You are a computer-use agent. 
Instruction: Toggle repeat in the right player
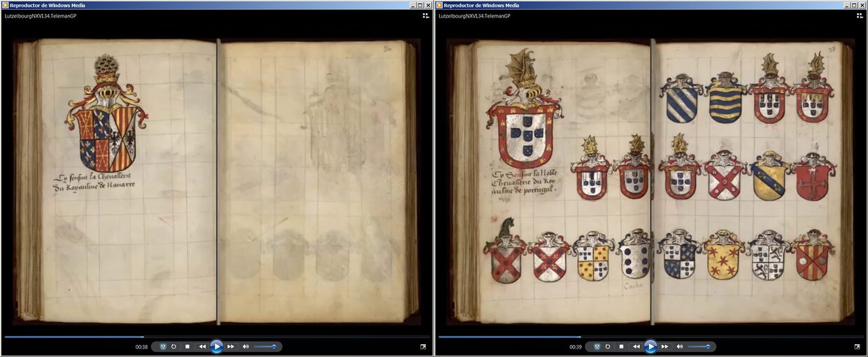coord(608,346)
